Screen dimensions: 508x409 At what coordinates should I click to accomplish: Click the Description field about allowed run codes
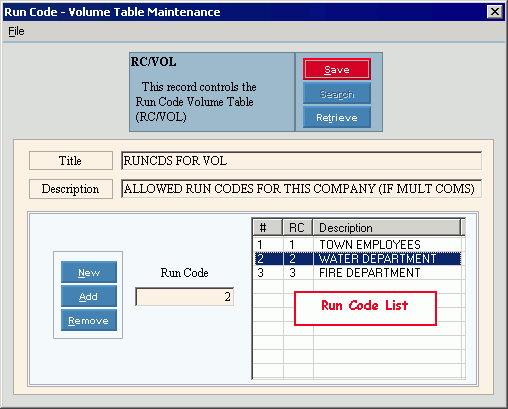pyautogui.click(x=301, y=189)
